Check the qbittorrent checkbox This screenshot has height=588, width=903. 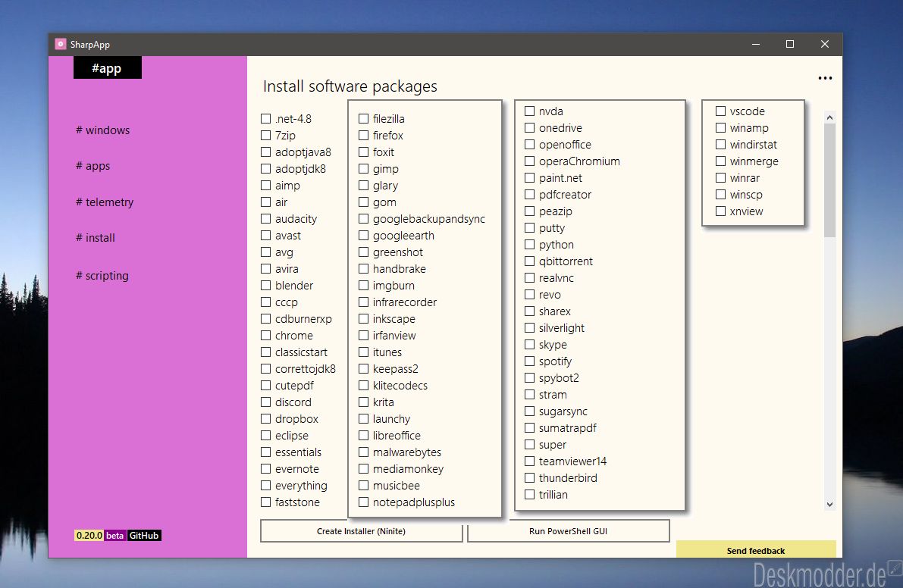pyautogui.click(x=530, y=261)
